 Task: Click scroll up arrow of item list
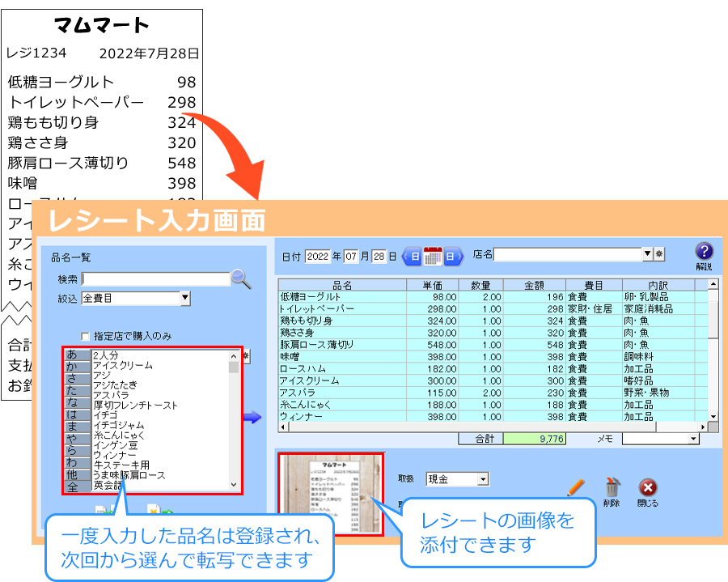(234, 356)
